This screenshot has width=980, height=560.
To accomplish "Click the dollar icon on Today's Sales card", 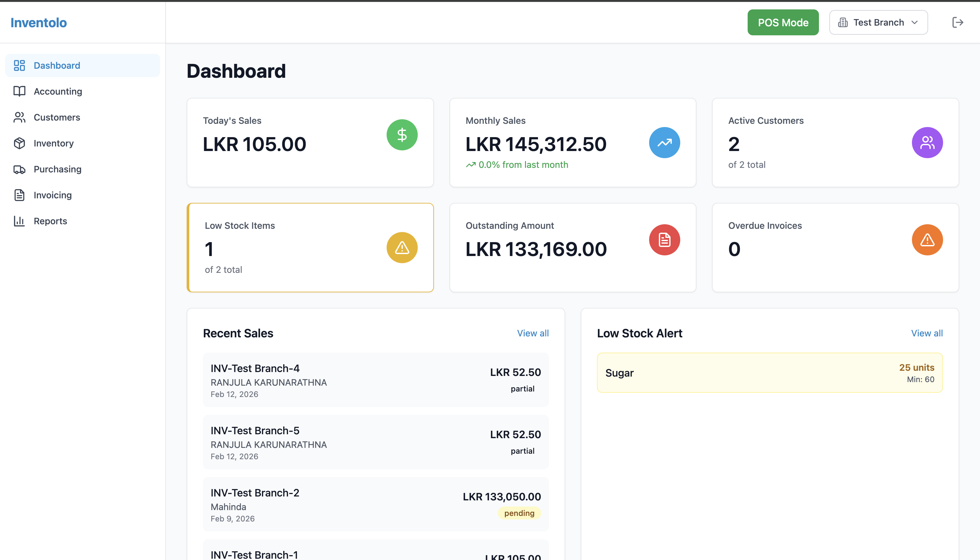I will 402,134.
